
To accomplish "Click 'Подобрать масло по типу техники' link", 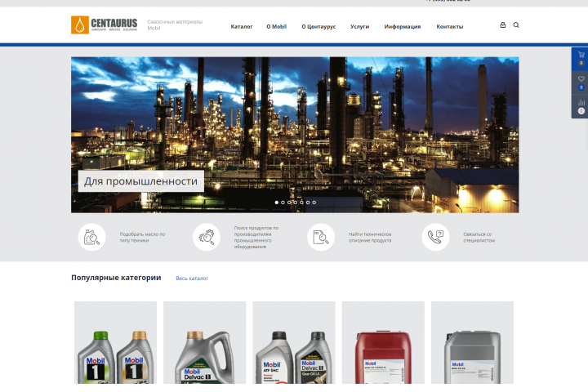I will (x=142, y=237).
